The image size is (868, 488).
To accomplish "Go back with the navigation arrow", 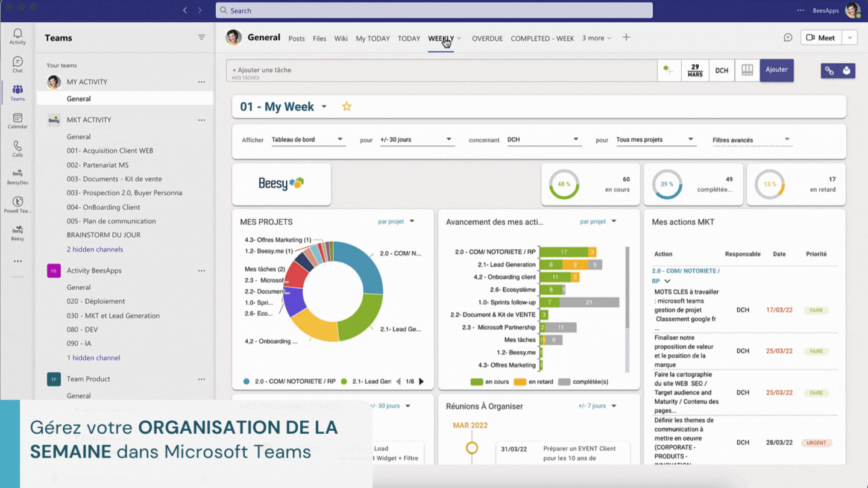I will coord(184,10).
